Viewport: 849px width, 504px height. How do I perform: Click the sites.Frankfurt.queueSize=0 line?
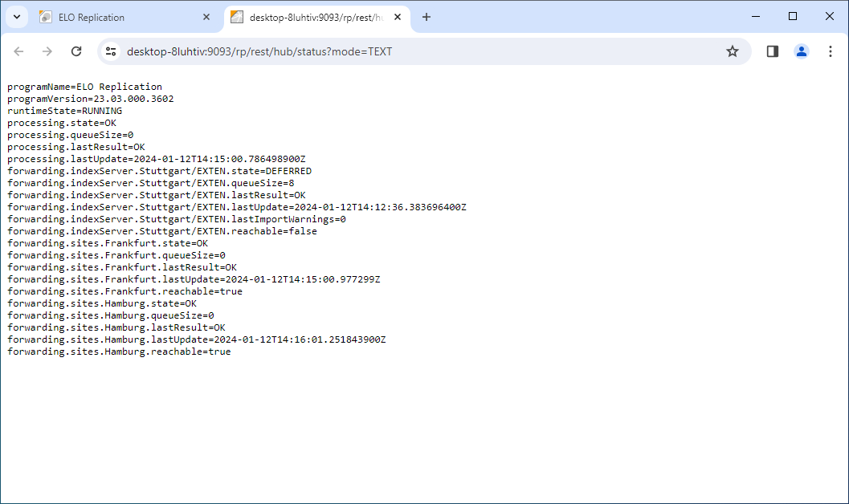coord(116,255)
